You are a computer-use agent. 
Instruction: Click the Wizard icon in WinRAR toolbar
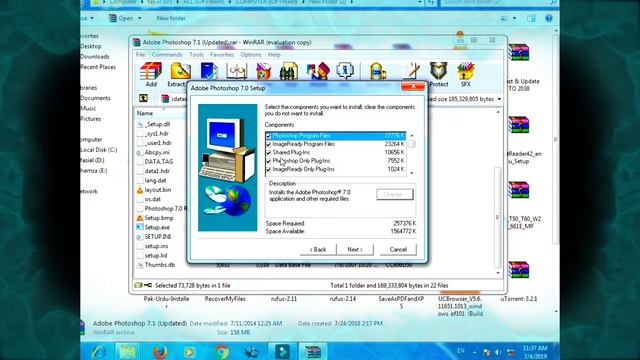318,71
